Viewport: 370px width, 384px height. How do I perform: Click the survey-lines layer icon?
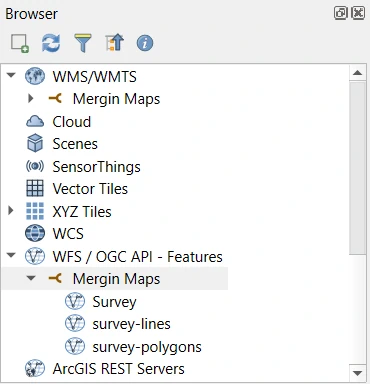pyautogui.click(x=75, y=324)
